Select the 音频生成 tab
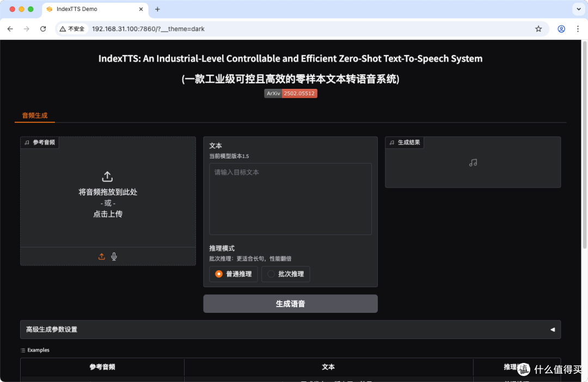This screenshot has width=588, height=382. pyautogui.click(x=34, y=116)
